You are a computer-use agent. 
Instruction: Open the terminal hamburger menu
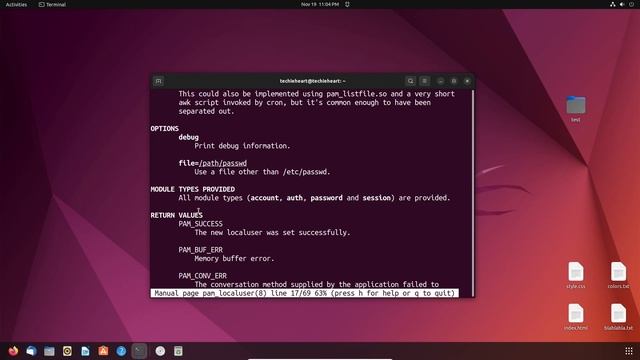(x=424, y=81)
